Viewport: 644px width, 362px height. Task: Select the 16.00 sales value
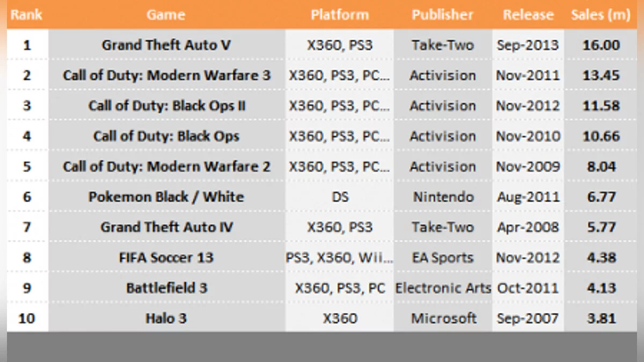pyautogui.click(x=601, y=45)
